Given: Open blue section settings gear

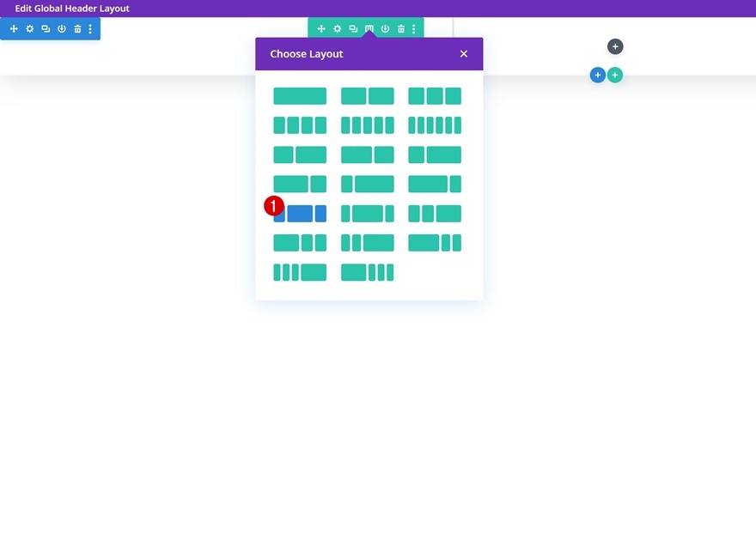Looking at the screenshot, I should 30,29.
